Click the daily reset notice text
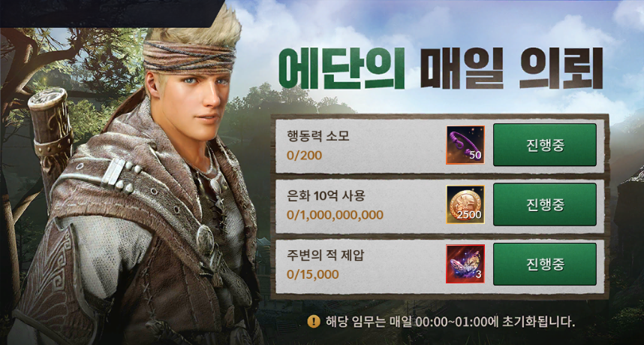 coord(450,321)
